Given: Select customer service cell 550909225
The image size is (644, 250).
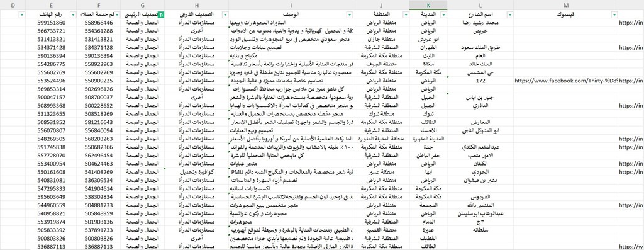Looking at the screenshot, I should pos(99,81).
